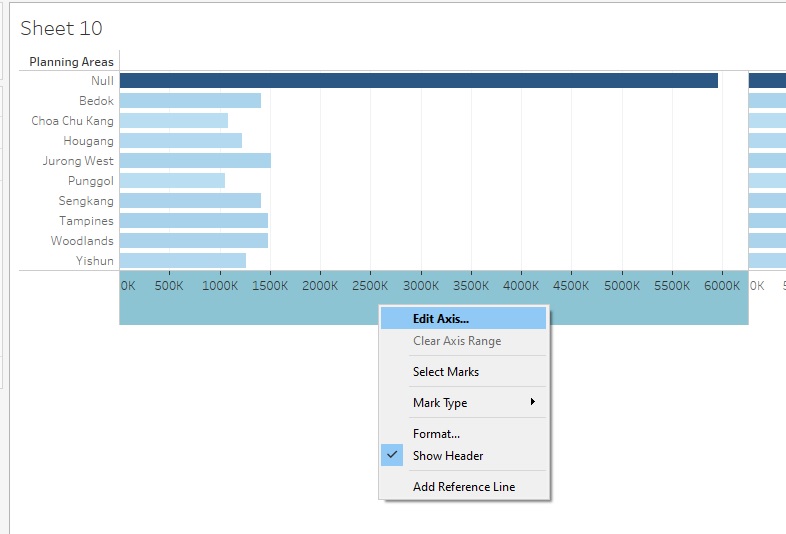Click the Yishun row label
Viewport: 786px width, 534px height.
pos(95,261)
